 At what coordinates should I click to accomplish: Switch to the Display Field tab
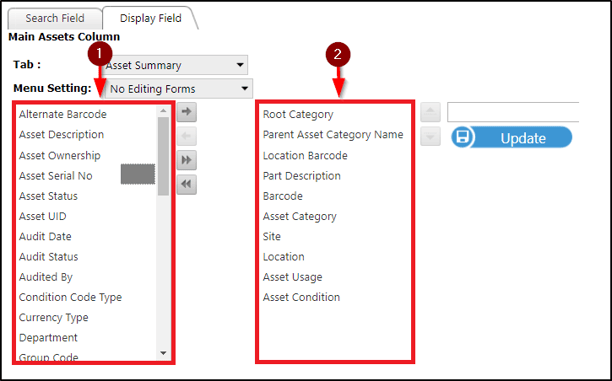click(x=151, y=18)
